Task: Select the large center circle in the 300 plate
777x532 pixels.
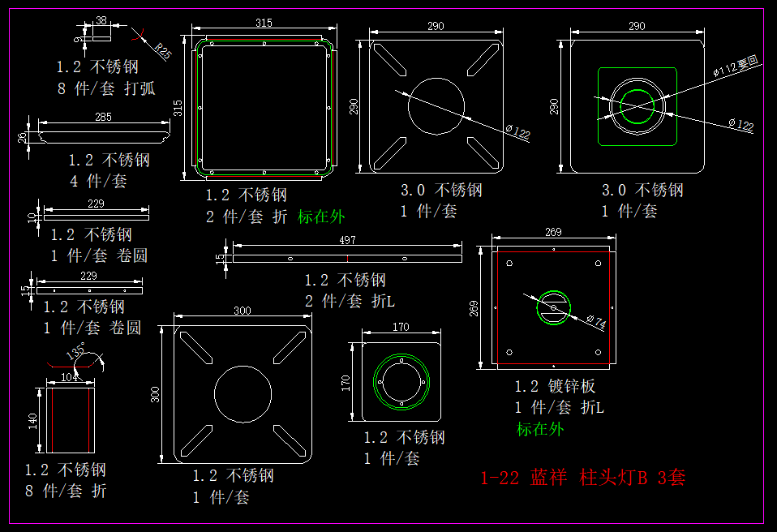Action: 243,395
